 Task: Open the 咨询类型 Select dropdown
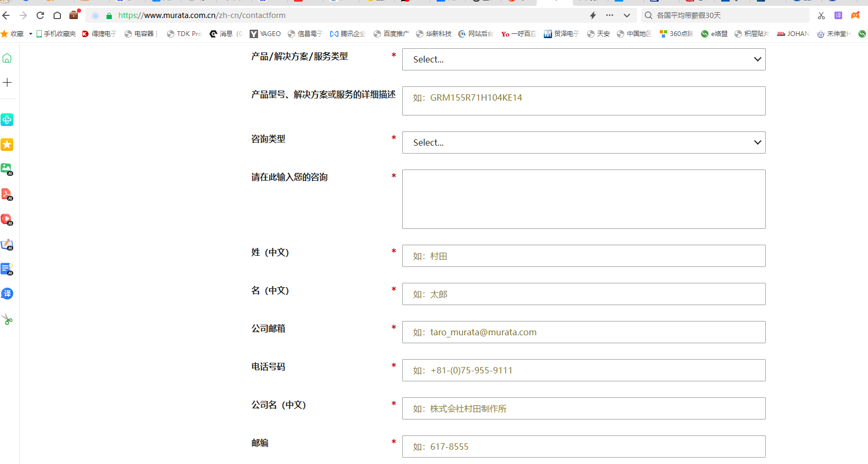click(x=583, y=142)
